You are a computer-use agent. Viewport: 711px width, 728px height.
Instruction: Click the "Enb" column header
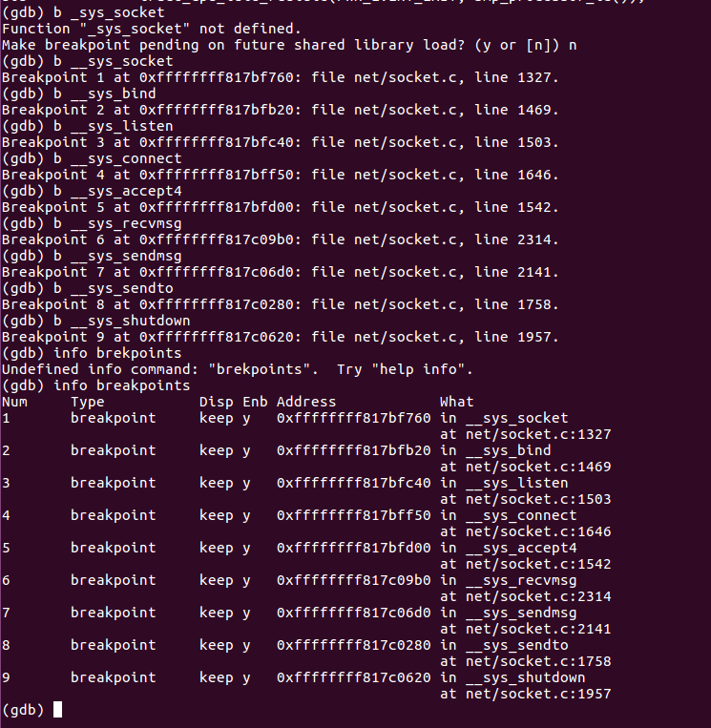point(254,402)
